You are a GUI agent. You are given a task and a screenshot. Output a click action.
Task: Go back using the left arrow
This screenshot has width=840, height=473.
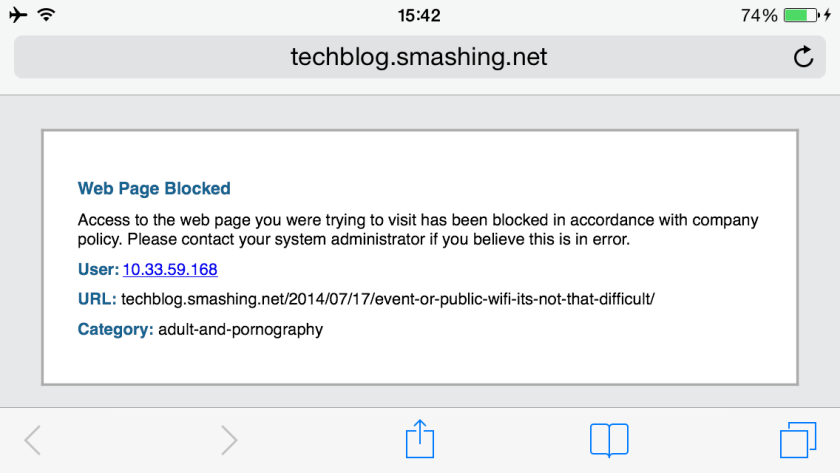(x=33, y=440)
